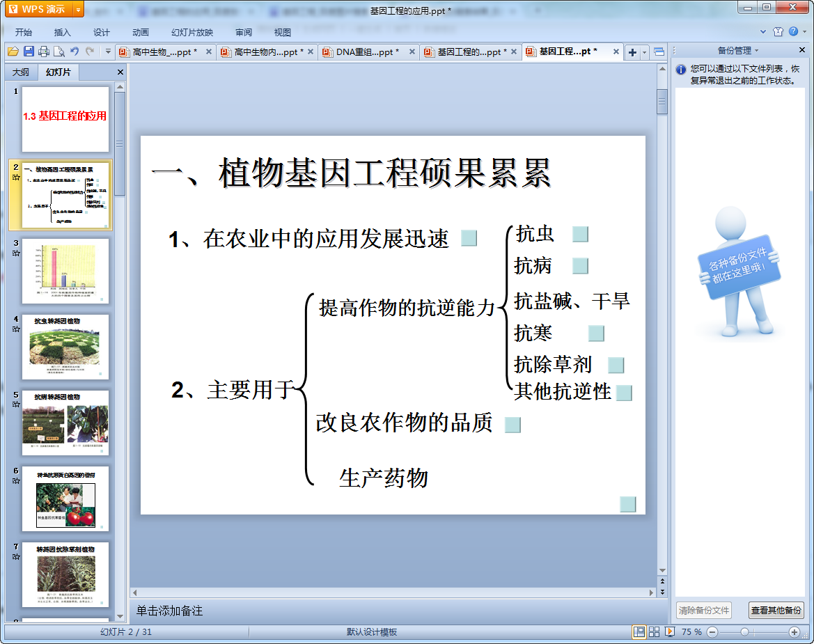
Task: Close the 高中生物_...ppt document tab
Action: click(209, 52)
